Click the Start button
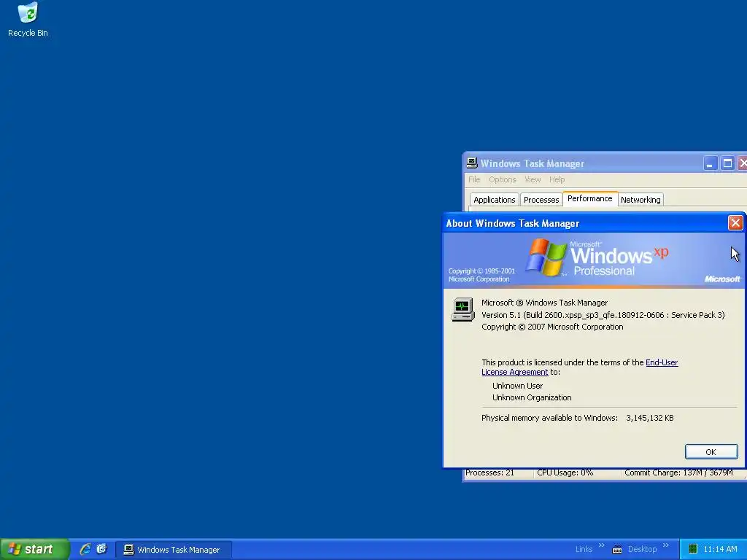Screen dimensions: 747x560 34,549
